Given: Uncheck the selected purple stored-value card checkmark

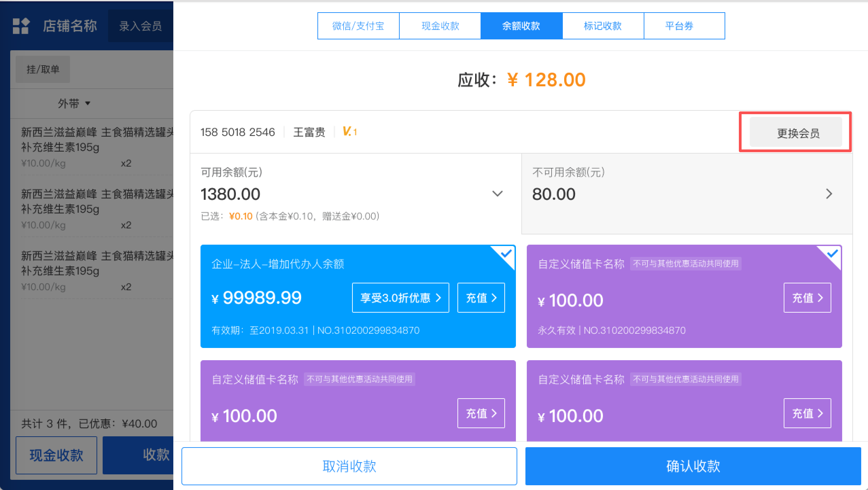Looking at the screenshot, I should click(x=832, y=254).
